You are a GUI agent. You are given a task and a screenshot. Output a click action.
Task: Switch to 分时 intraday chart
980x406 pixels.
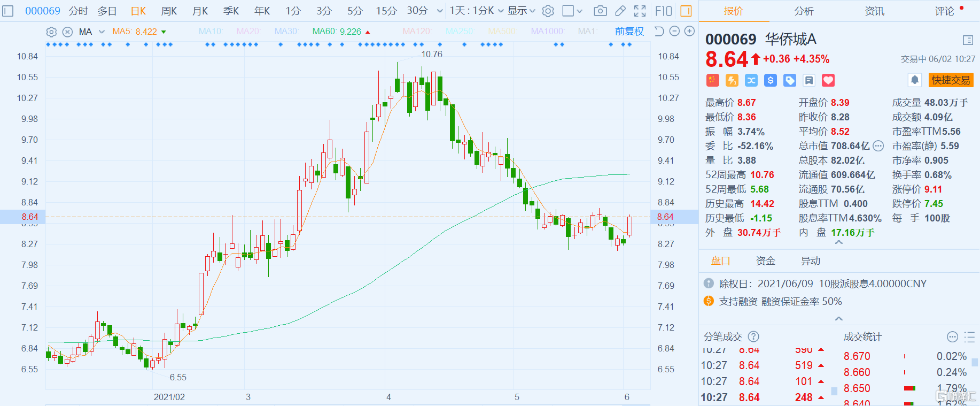[79, 11]
